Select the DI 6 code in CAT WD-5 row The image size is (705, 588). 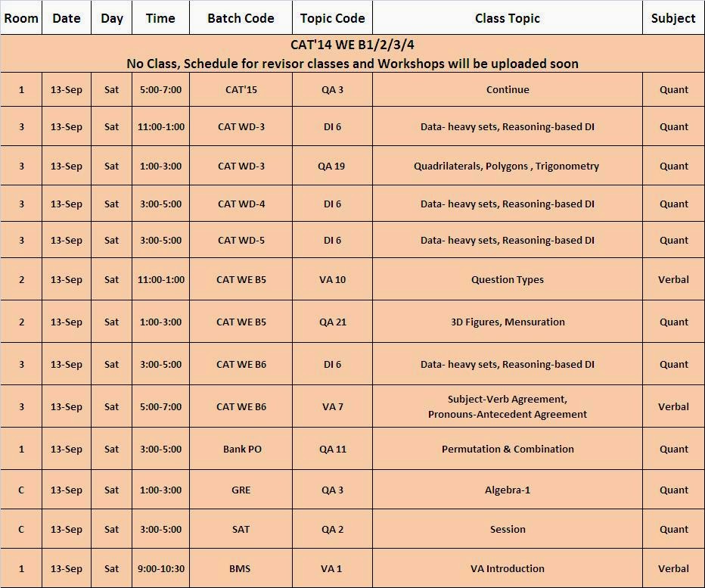(332, 240)
